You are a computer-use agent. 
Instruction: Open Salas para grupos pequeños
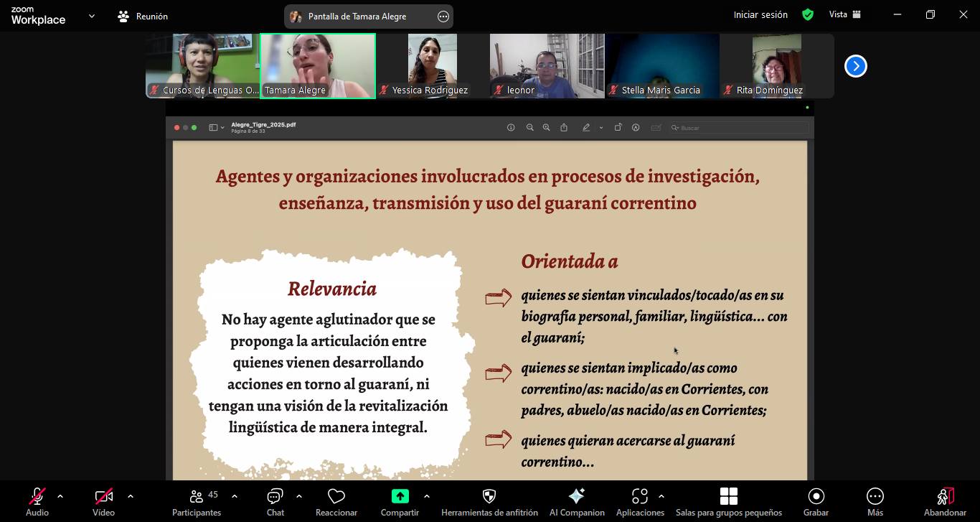[728, 501]
